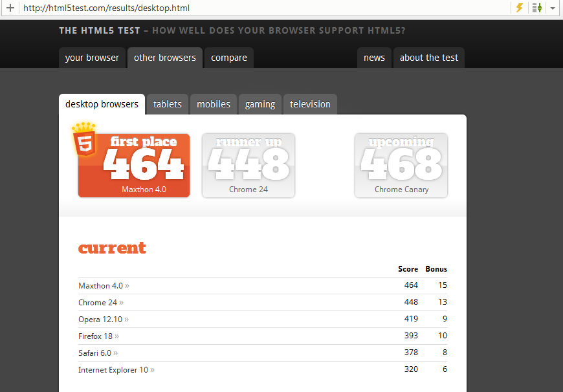Select the 'desktop browsers' tab

[x=102, y=104]
